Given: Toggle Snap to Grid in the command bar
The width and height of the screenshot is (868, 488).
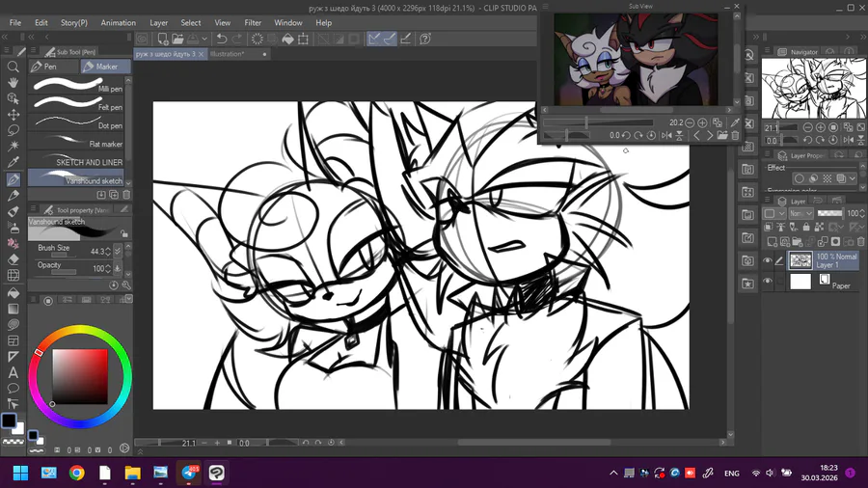Looking at the screenshot, I should pyautogui.click(x=405, y=39).
